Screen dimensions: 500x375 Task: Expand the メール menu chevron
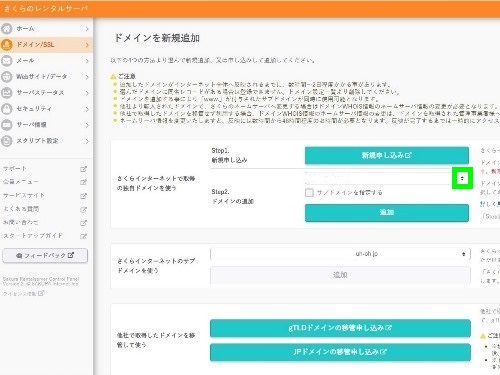(x=87, y=61)
